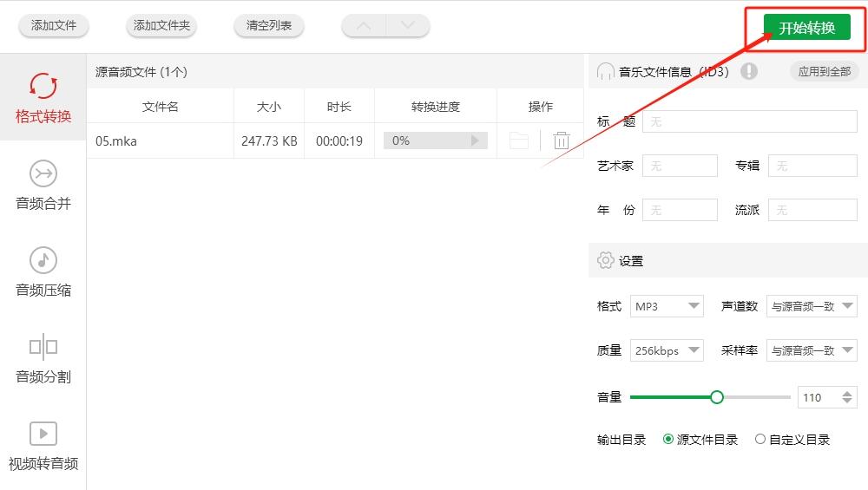The image size is (868, 490).
Task: Click 应用到全部 apply to all button
Action: [825, 71]
